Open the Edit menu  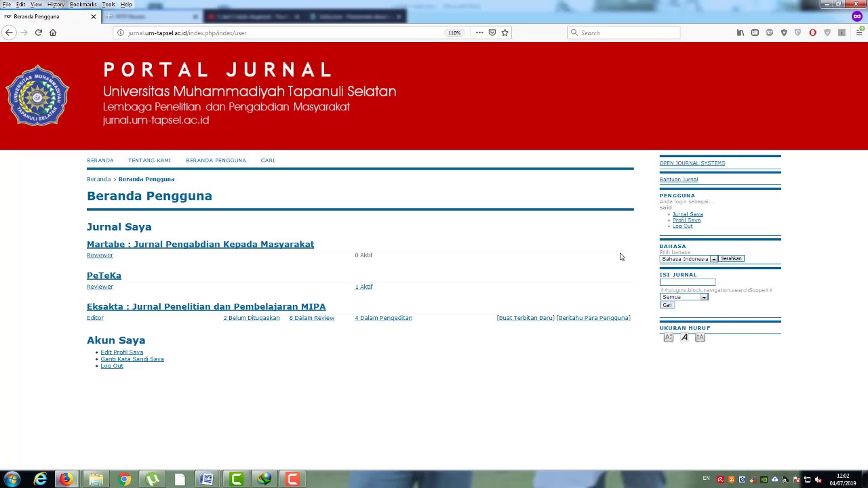pos(21,4)
